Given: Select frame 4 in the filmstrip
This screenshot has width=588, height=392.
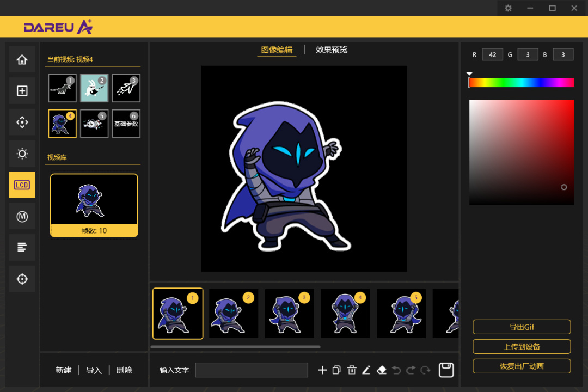Looking at the screenshot, I should pyautogui.click(x=345, y=314).
